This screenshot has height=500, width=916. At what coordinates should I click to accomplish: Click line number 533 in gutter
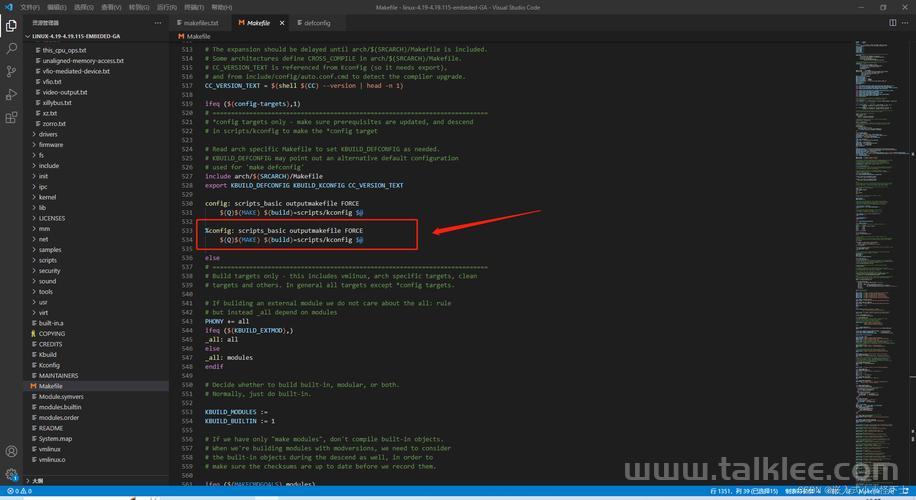click(187, 231)
